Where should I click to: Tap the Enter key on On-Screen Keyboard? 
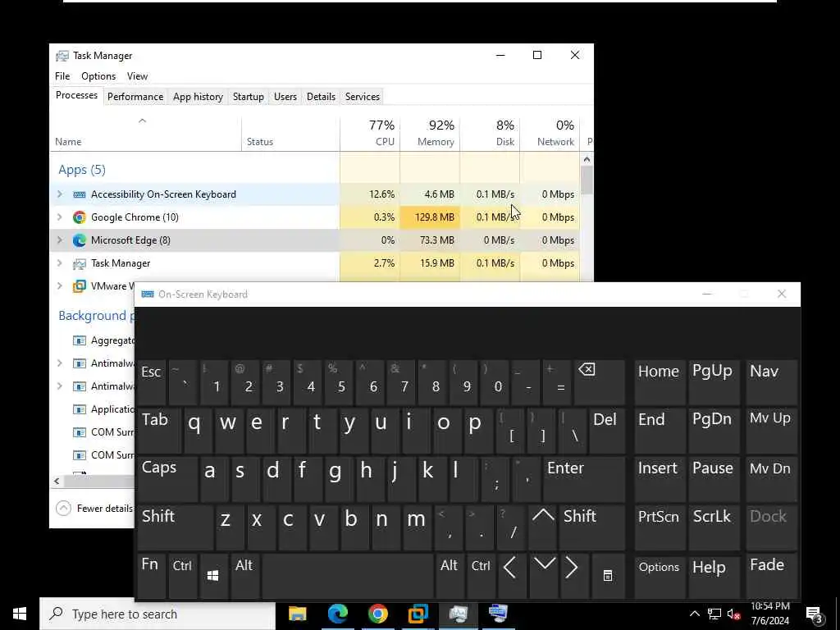click(584, 478)
